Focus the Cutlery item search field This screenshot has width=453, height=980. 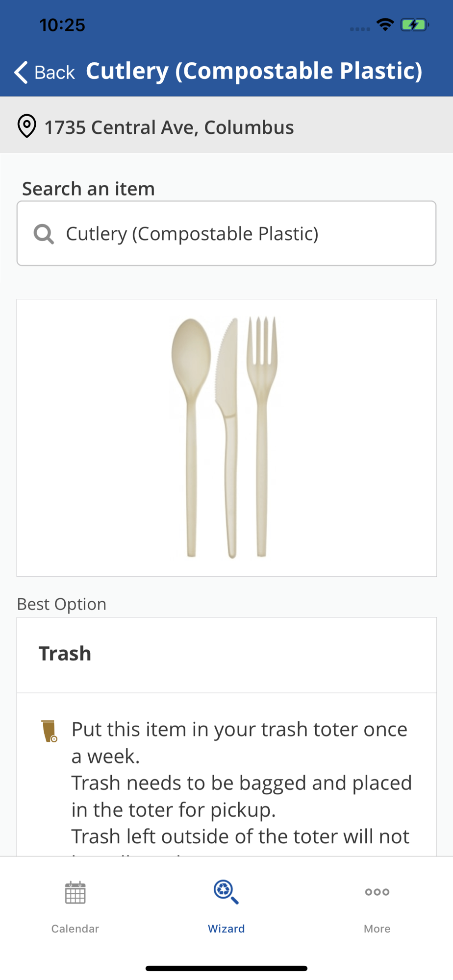coord(235,234)
